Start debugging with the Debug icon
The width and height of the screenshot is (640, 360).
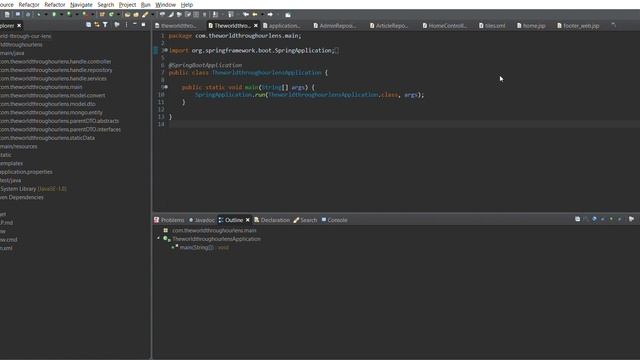pos(39,14)
